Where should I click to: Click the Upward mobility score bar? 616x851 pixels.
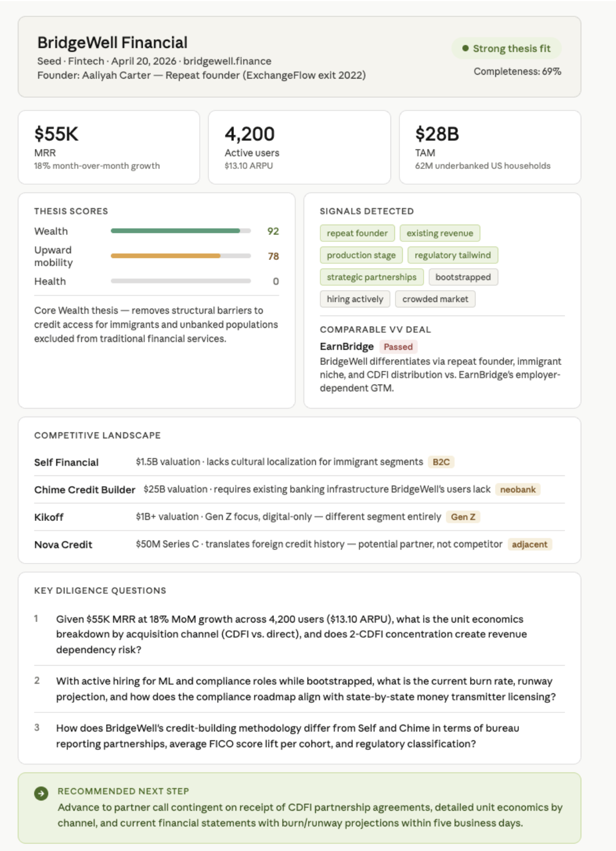pos(180,256)
